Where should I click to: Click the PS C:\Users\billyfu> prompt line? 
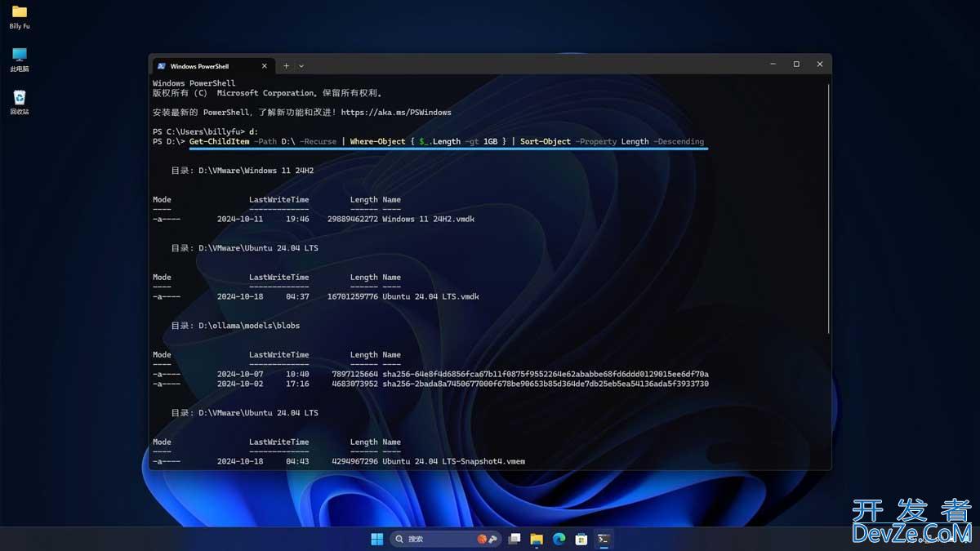(205, 132)
